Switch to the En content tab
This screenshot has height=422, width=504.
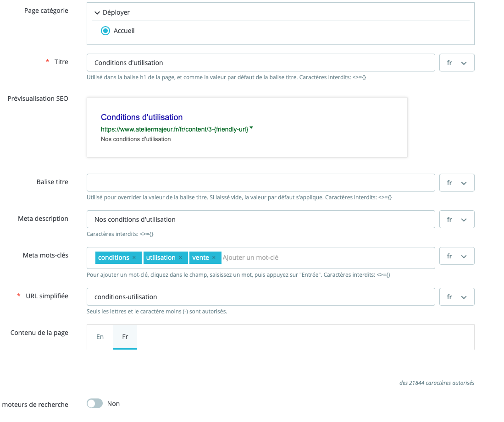pyautogui.click(x=100, y=337)
